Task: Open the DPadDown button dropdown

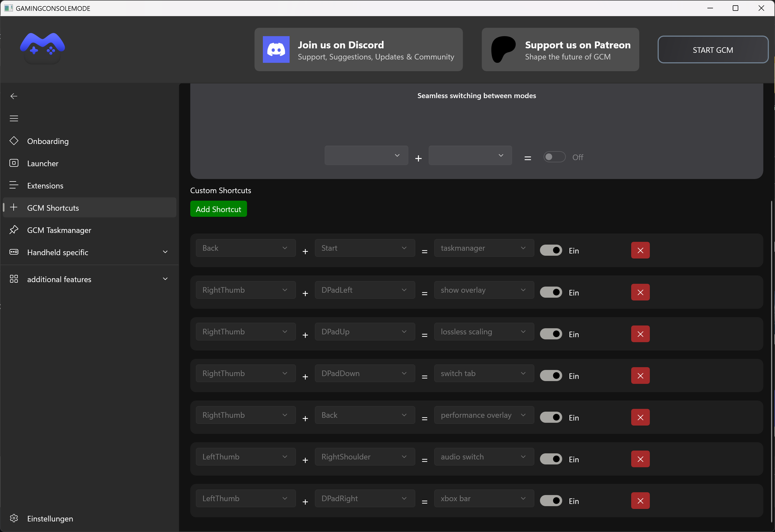Action: (x=364, y=373)
